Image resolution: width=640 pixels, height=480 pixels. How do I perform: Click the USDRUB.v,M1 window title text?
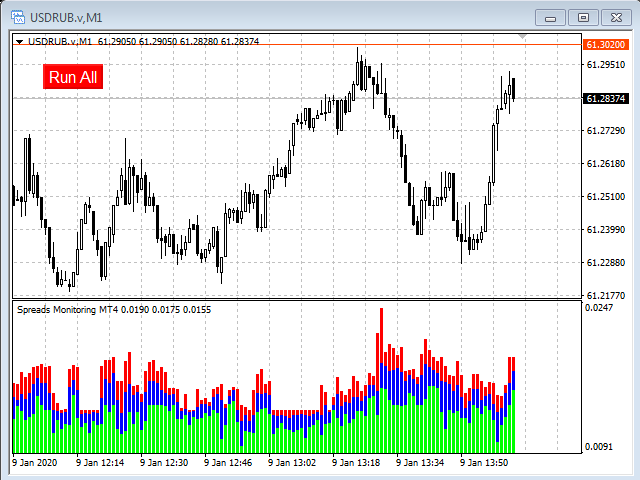(x=66, y=18)
